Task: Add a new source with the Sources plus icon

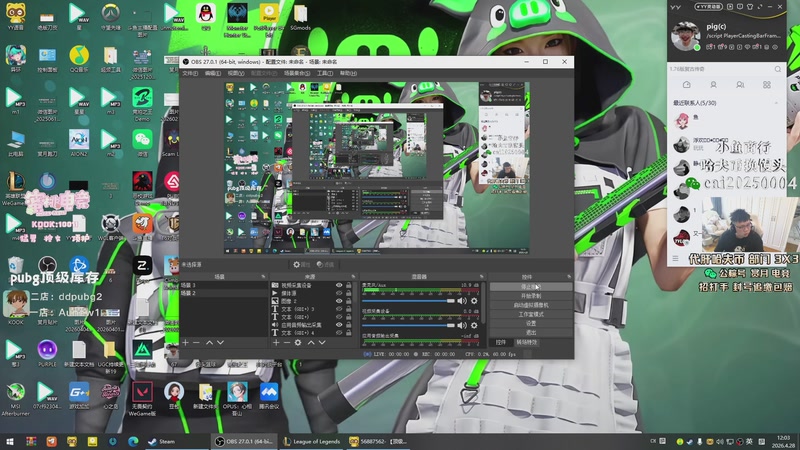Action: click(276, 343)
